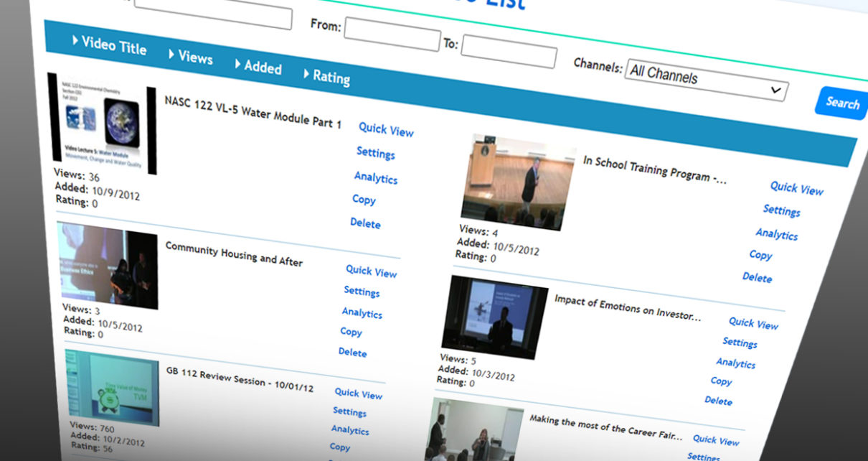
Task: Quick View for Community Housing video
Action: [371, 271]
